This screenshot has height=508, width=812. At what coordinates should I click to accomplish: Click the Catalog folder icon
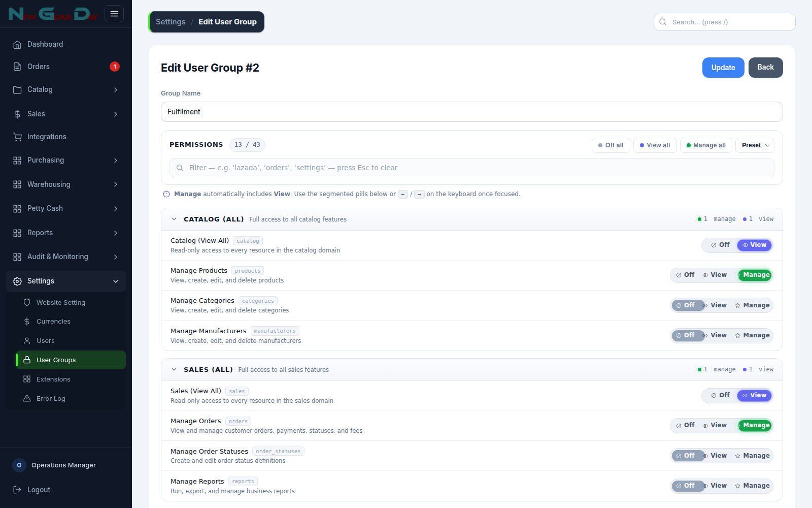[x=17, y=89]
